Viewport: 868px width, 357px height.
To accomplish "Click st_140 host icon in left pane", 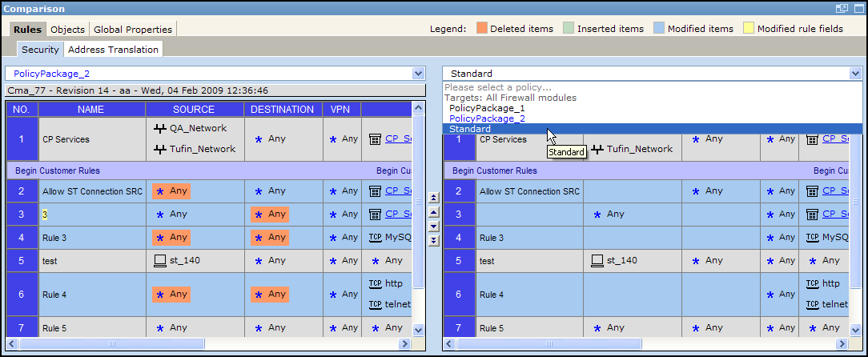I will pos(160,260).
